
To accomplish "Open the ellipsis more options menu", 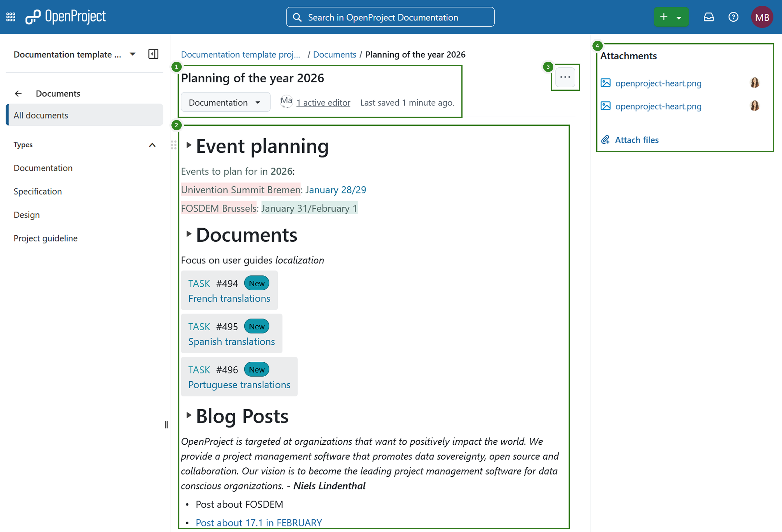I will click(x=565, y=77).
